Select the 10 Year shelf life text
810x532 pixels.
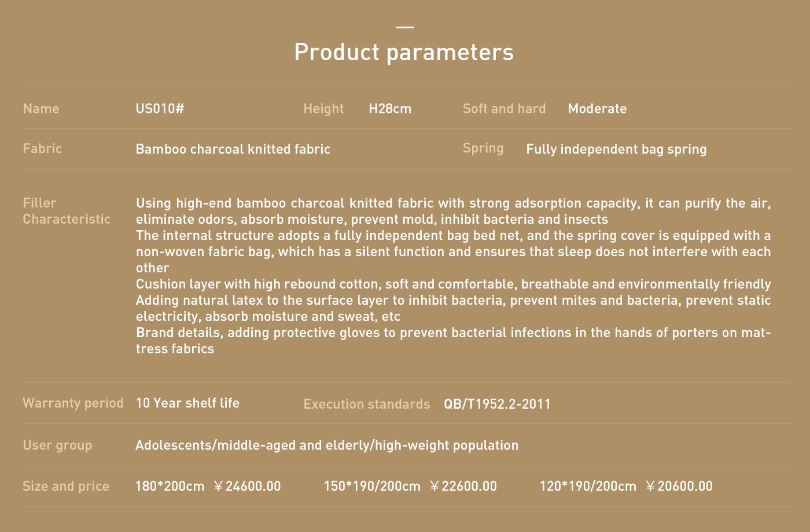click(187, 403)
